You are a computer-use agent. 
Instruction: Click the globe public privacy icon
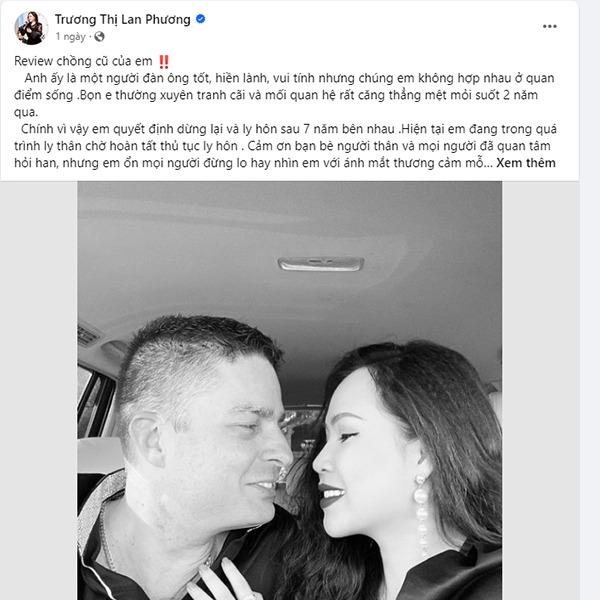[99, 36]
